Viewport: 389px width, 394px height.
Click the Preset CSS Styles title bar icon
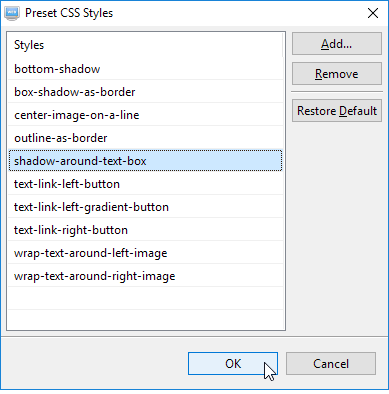12,14
